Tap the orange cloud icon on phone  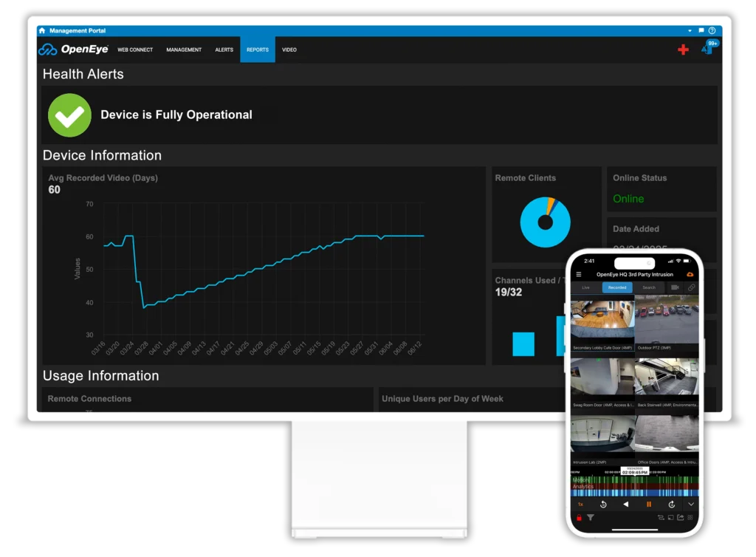690,274
